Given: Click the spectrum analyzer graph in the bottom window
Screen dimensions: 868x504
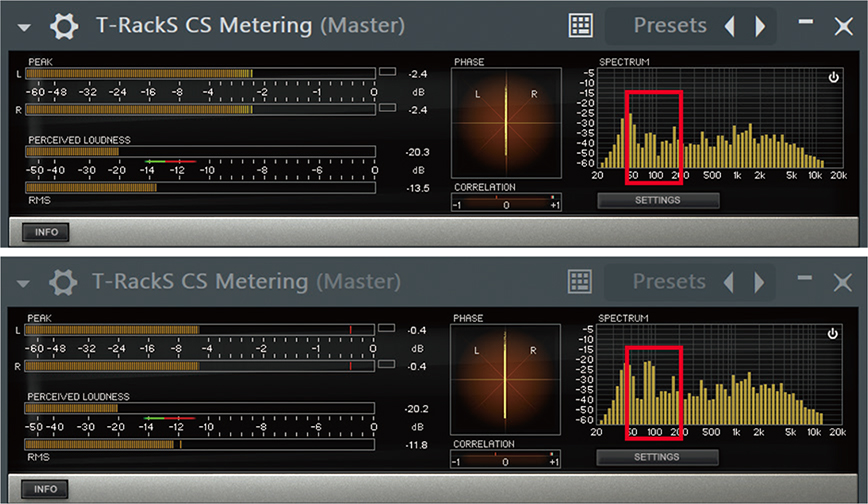Looking at the screenshot, I should pyautogui.click(x=719, y=375).
